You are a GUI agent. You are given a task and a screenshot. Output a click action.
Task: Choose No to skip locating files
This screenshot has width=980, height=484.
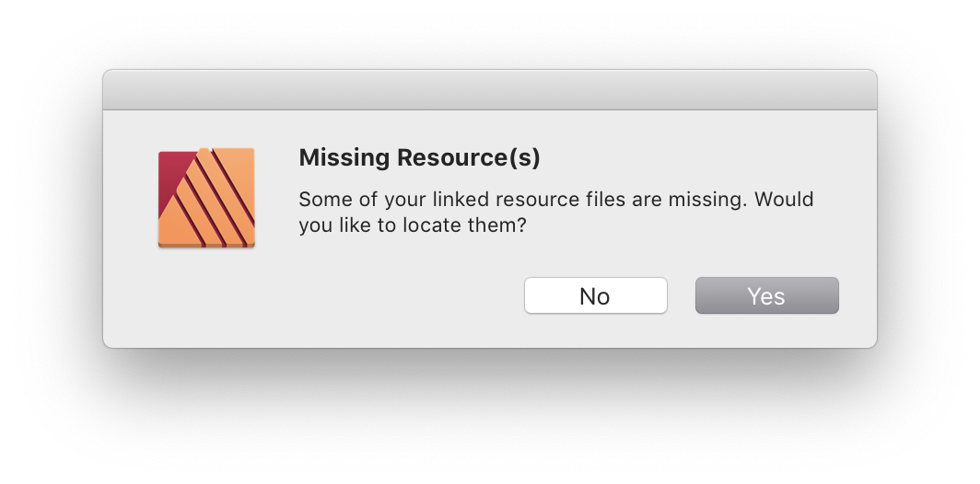(595, 296)
